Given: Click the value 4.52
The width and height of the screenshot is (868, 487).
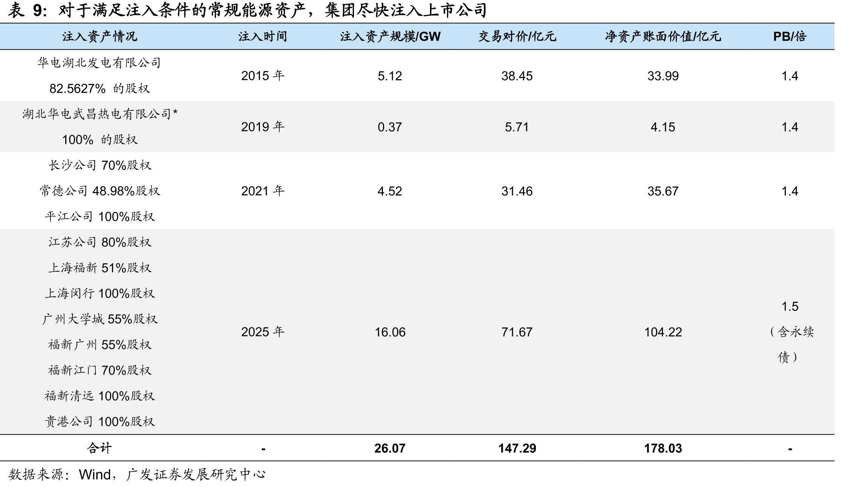Looking at the screenshot, I should 390,191.
